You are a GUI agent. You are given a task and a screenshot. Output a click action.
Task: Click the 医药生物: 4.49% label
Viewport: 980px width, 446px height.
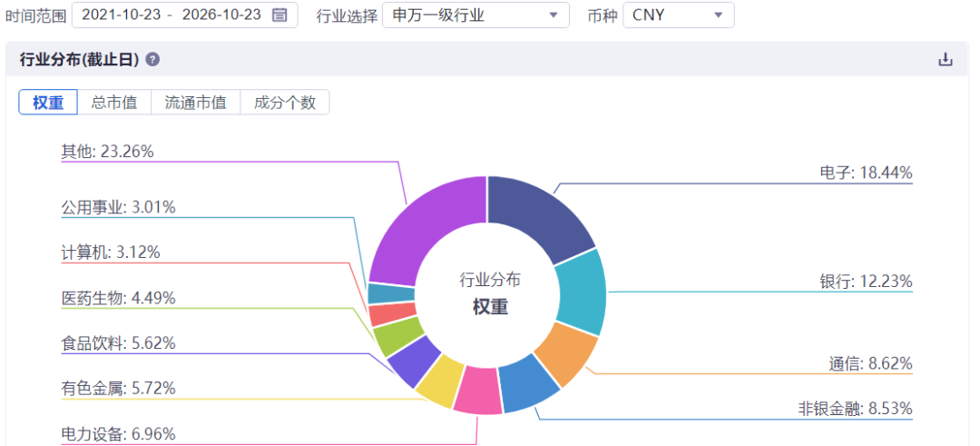[118, 298]
